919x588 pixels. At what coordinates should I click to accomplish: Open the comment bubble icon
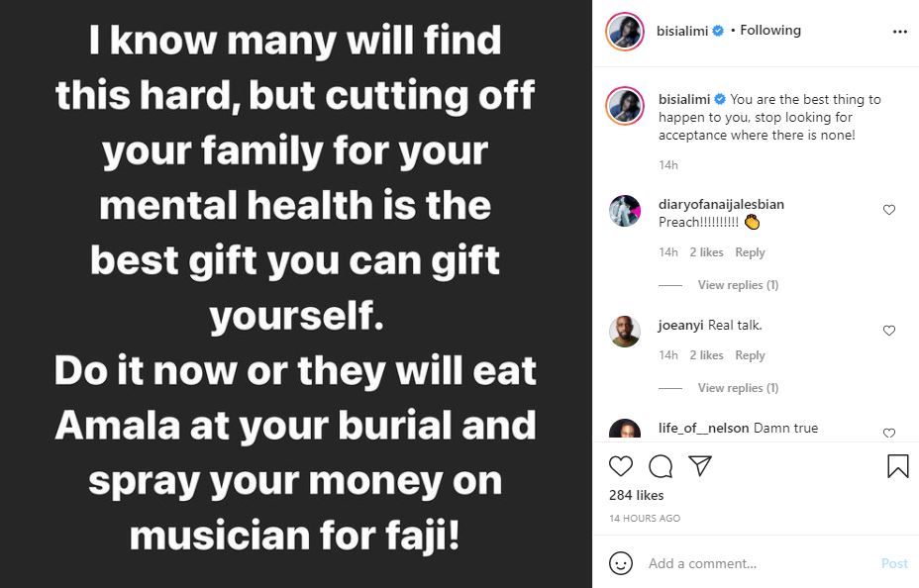click(x=660, y=466)
